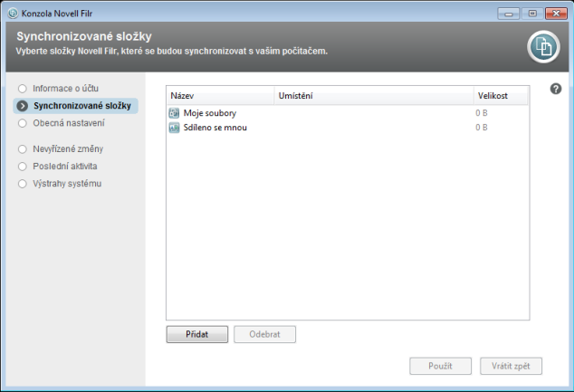Minimize the Konzola Novell Filr window
The height and width of the screenshot is (392, 574).
pos(509,14)
